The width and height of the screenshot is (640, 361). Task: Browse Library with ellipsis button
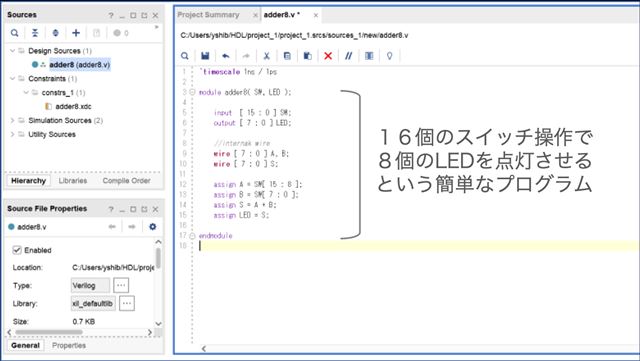point(127,303)
